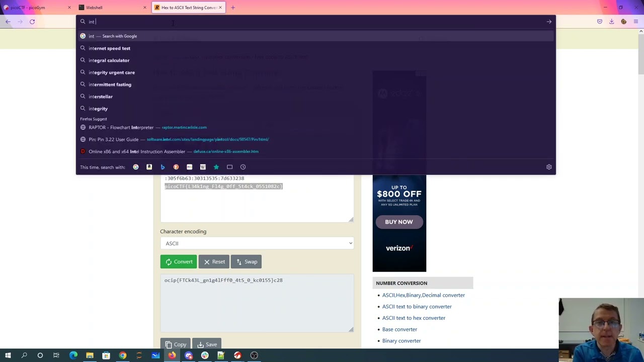Open Microsoft Store from the taskbar
The image size is (644, 362).
(x=106, y=355)
